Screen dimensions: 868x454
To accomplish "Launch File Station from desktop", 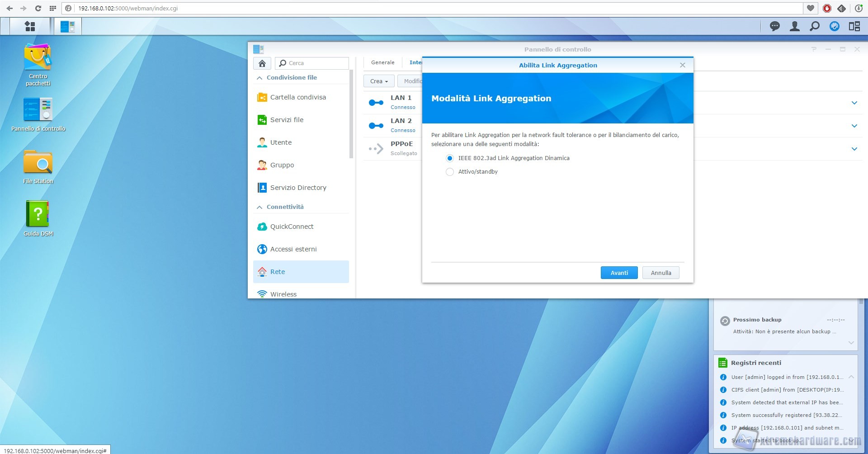I will pos(38,163).
